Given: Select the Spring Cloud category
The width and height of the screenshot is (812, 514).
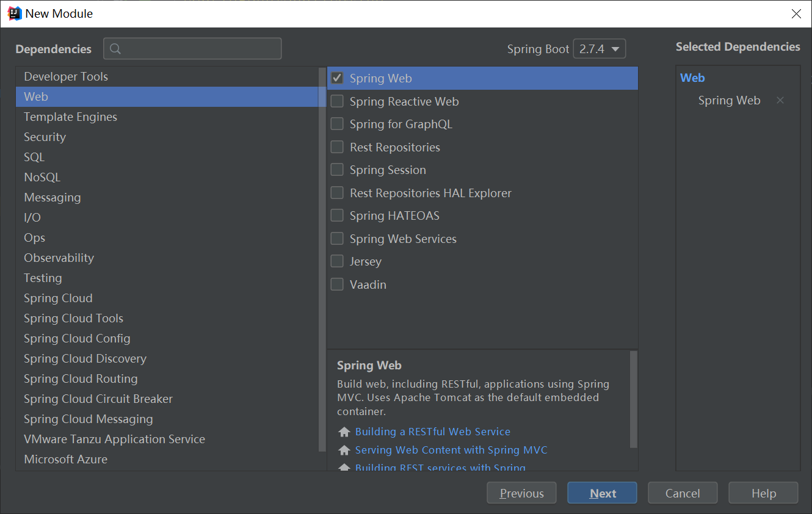Looking at the screenshot, I should [167, 298].
